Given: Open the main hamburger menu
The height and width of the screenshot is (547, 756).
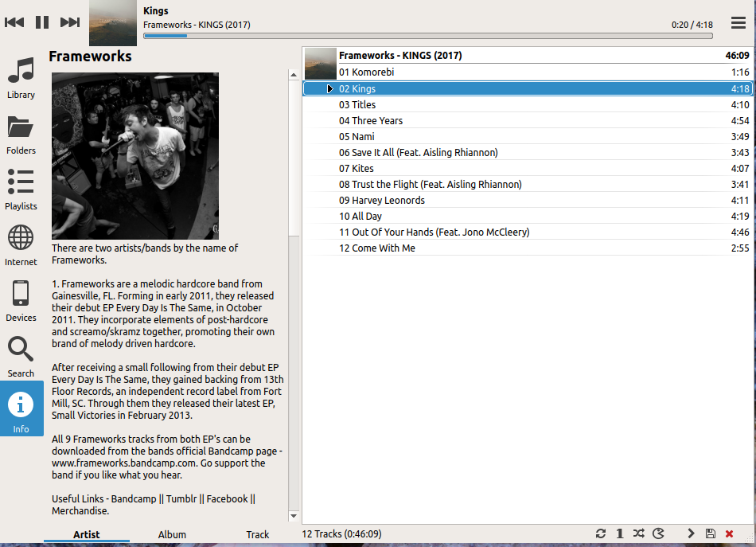Looking at the screenshot, I should click(738, 22).
